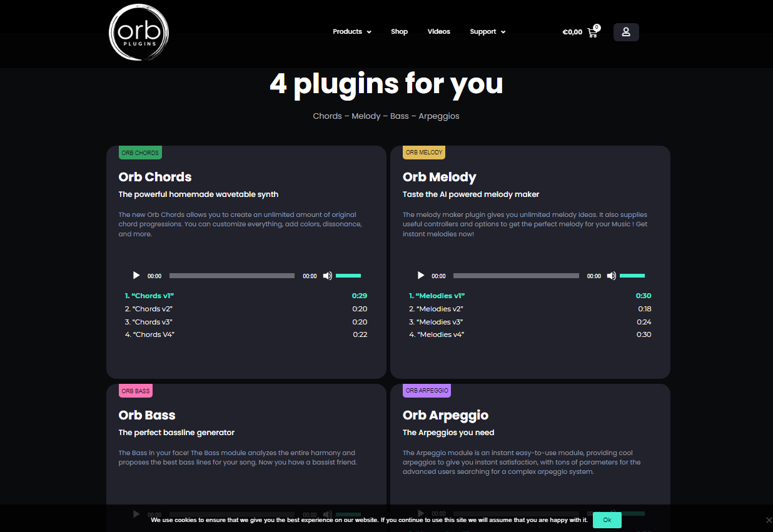Open the Orb Bass heading
Screen dimensions: 773x532
click(x=147, y=415)
